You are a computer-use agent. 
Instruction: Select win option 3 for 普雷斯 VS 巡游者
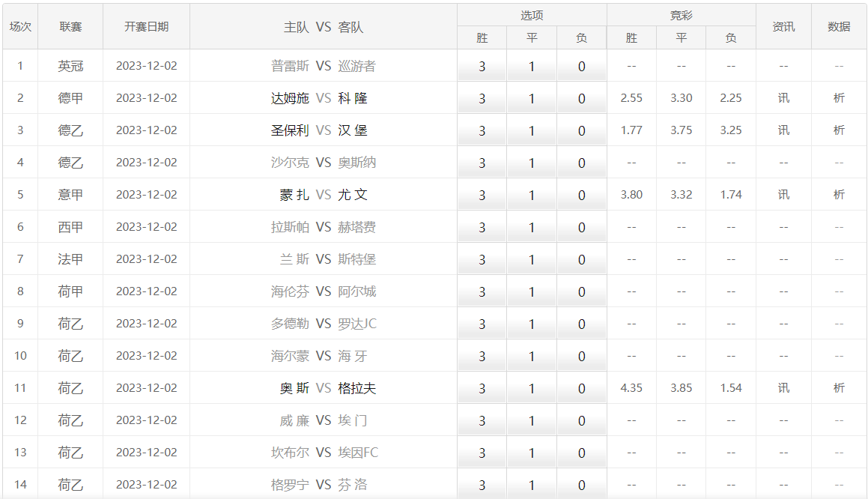click(482, 67)
